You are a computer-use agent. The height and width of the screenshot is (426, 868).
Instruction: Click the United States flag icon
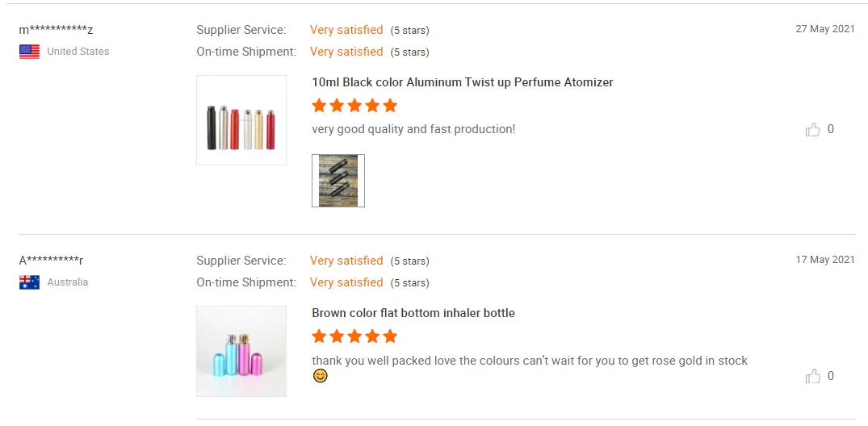[x=29, y=52]
